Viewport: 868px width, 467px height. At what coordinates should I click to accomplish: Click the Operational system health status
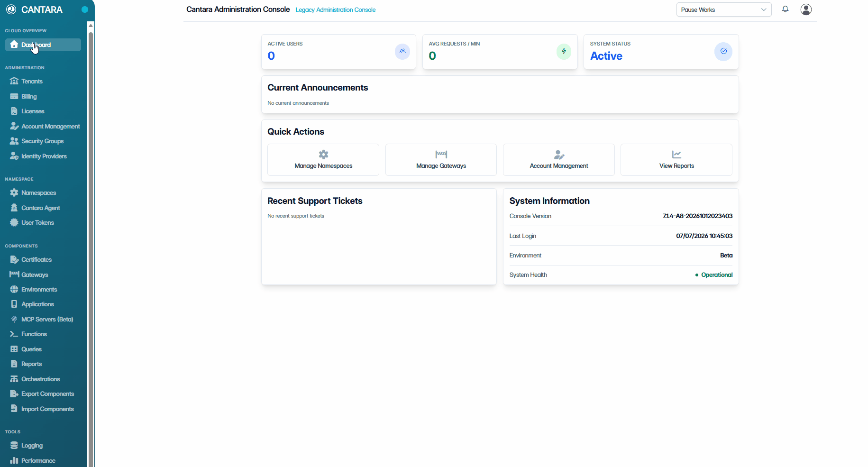(x=713, y=275)
